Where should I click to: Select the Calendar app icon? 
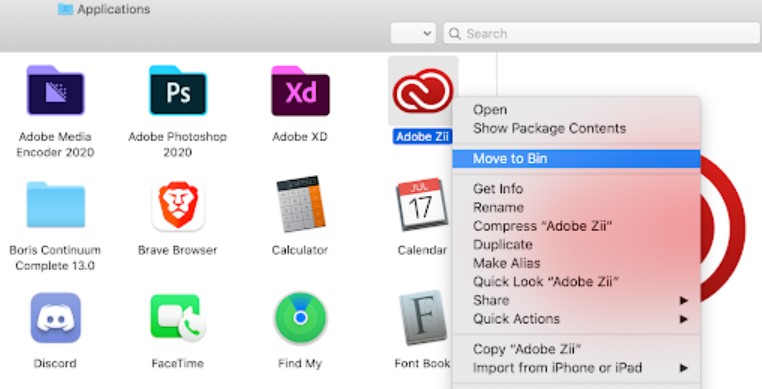(x=422, y=204)
